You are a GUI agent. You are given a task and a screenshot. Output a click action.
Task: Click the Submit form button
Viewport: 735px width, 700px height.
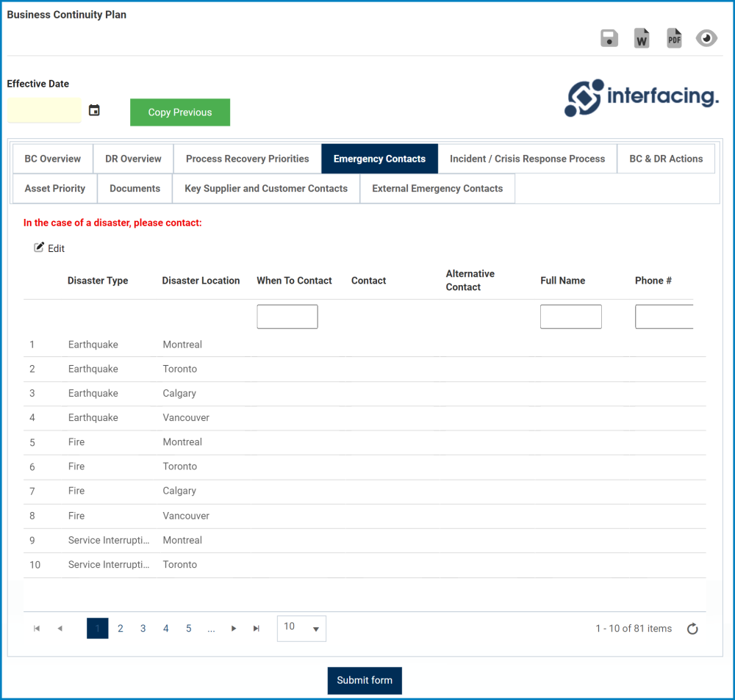(365, 680)
